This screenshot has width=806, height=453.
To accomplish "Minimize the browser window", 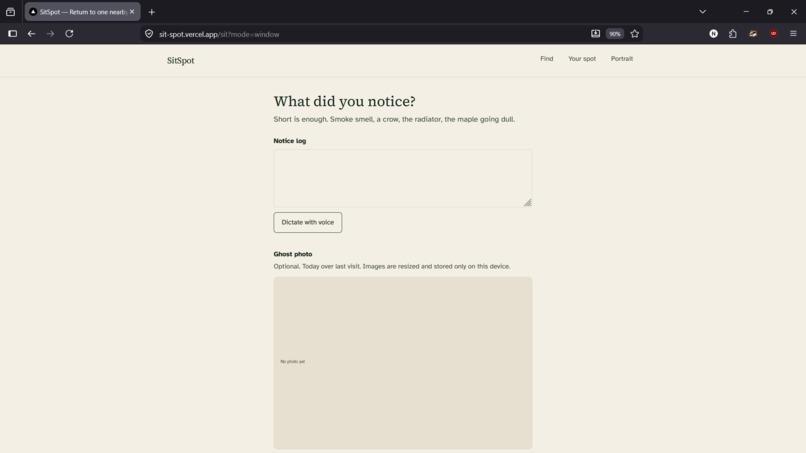I will pyautogui.click(x=746, y=11).
